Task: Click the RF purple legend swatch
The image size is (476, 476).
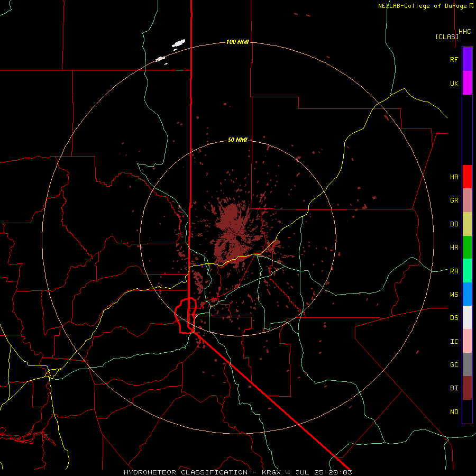Action: pyautogui.click(x=467, y=59)
